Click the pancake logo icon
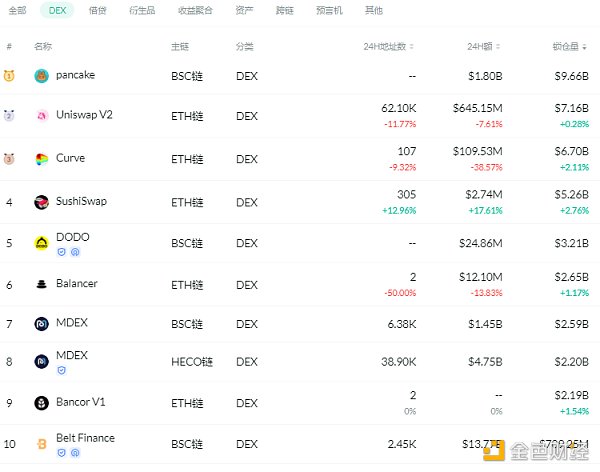Viewport: 600px width, 472px height. point(41,76)
